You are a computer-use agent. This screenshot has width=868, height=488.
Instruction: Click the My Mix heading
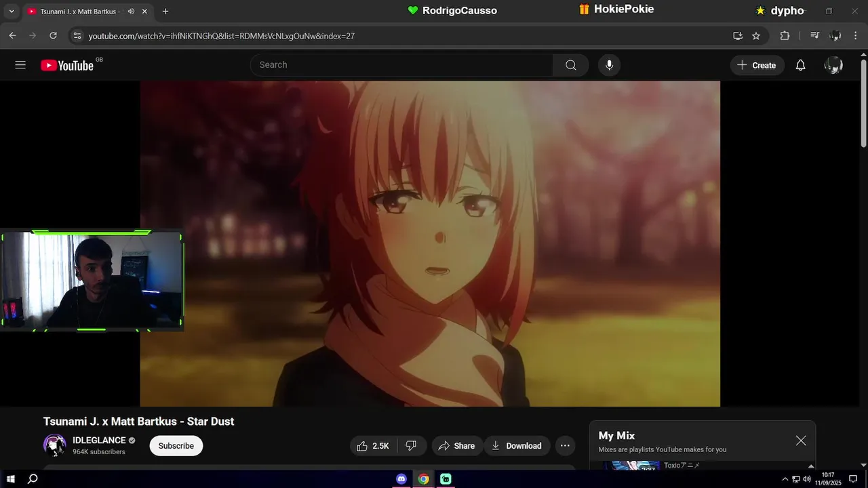(616, 436)
